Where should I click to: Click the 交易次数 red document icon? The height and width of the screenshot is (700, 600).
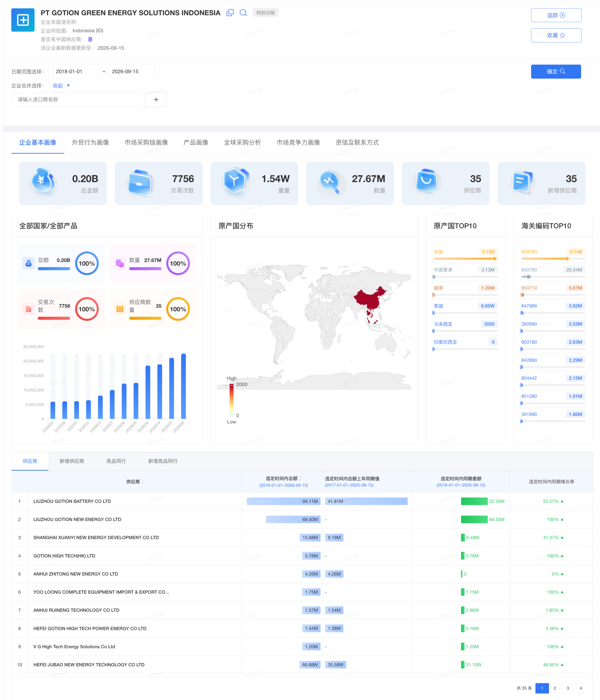coord(28,309)
